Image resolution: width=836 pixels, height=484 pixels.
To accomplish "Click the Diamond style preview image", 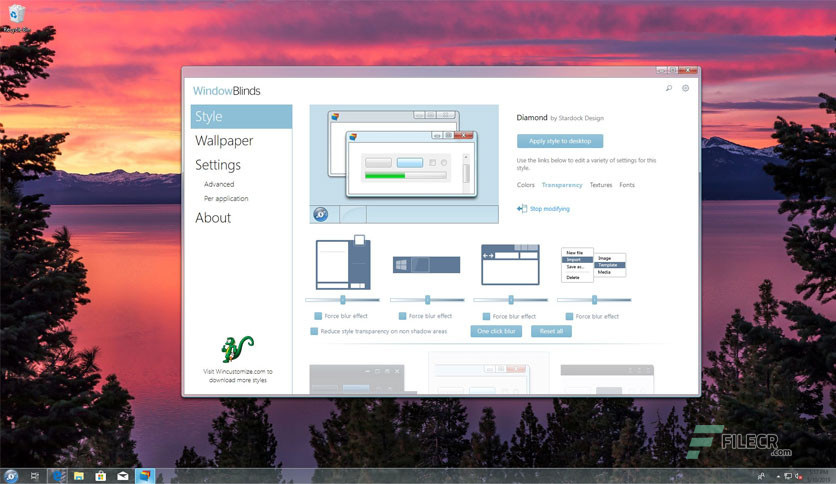I will coord(404,164).
